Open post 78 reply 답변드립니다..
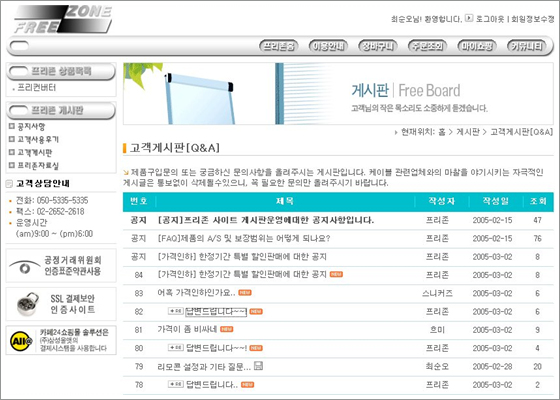The height and width of the screenshot is (400, 560). [212, 385]
